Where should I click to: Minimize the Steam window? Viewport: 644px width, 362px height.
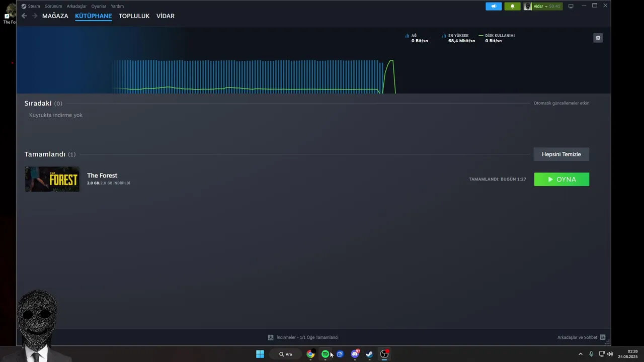(584, 6)
